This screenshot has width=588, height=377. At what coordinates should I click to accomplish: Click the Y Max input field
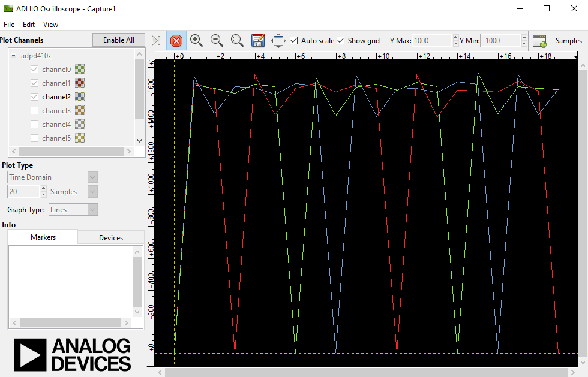pyautogui.click(x=431, y=41)
